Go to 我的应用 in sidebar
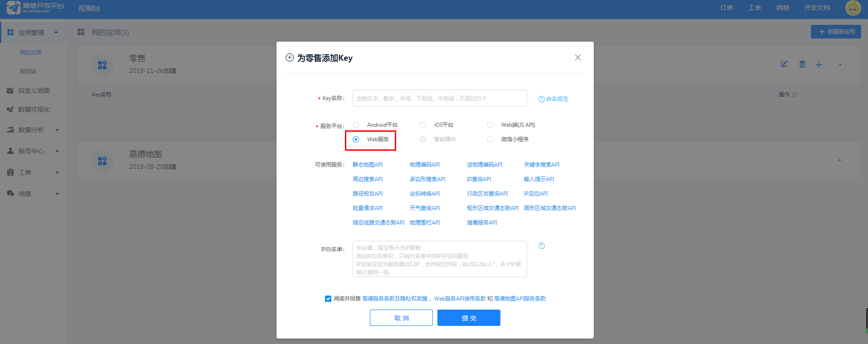The image size is (868, 344). [31, 53]
